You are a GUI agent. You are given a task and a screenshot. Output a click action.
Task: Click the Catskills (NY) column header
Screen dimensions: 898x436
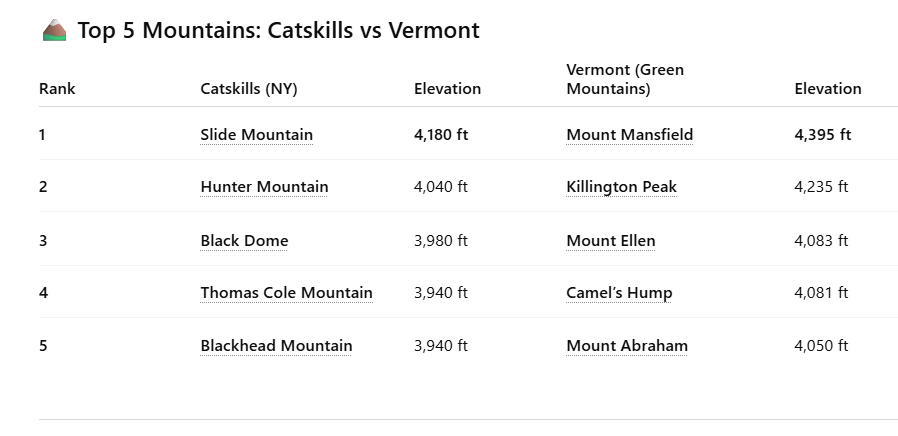[249, 89]
